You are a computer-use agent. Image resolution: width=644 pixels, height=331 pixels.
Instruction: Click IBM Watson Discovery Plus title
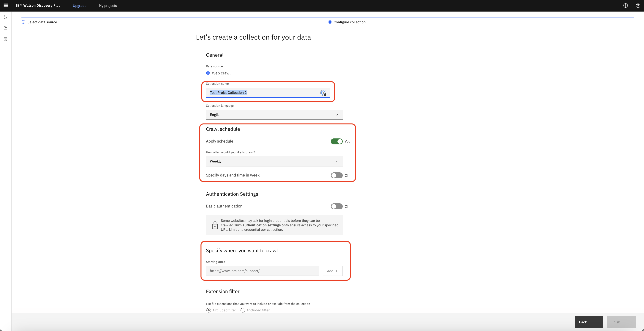(38, 5)
